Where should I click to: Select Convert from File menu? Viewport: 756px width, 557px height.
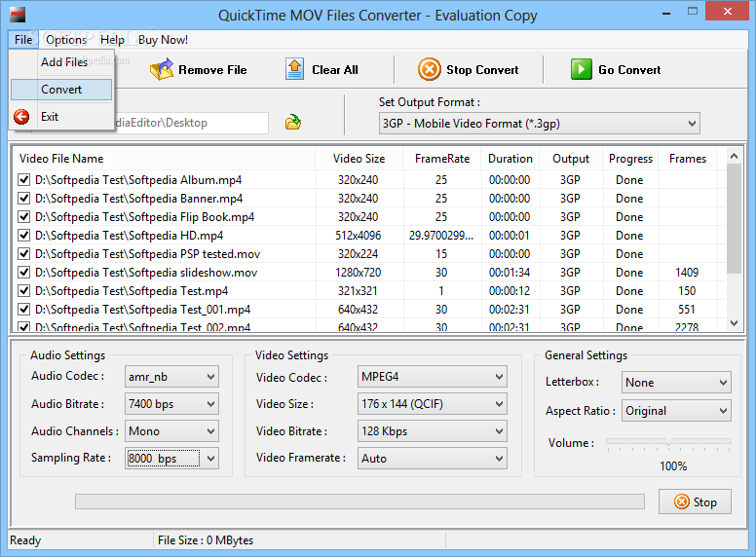(x=61, y=90)
